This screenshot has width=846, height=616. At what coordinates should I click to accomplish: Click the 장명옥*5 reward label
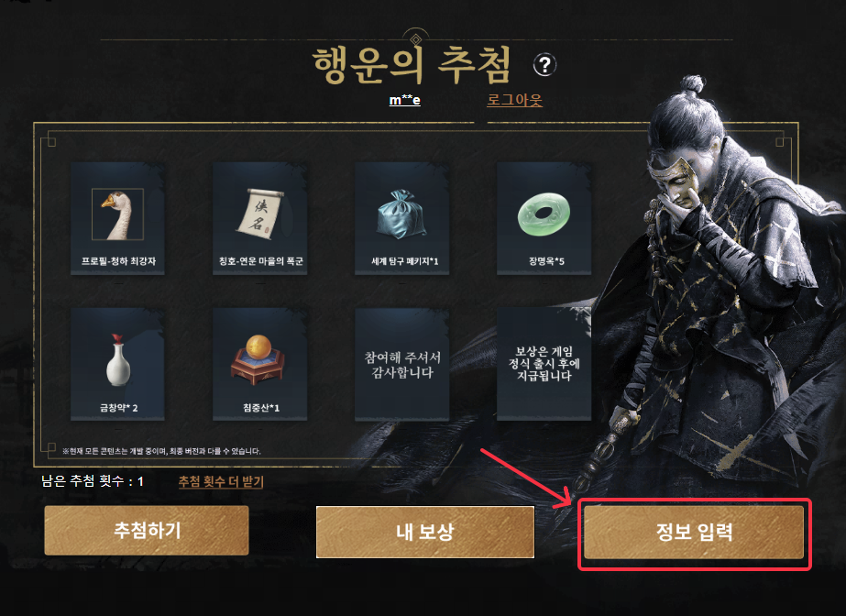pos(546,261)
